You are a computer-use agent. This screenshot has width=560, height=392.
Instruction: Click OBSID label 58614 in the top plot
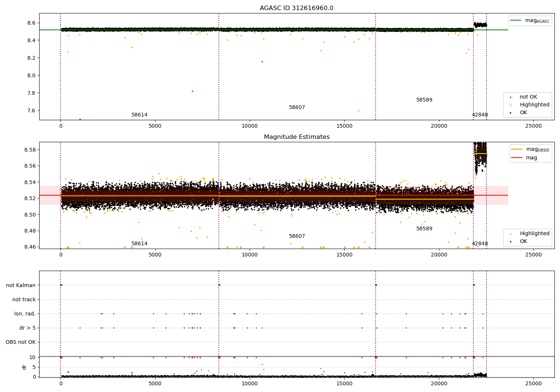tap(139, 115)
